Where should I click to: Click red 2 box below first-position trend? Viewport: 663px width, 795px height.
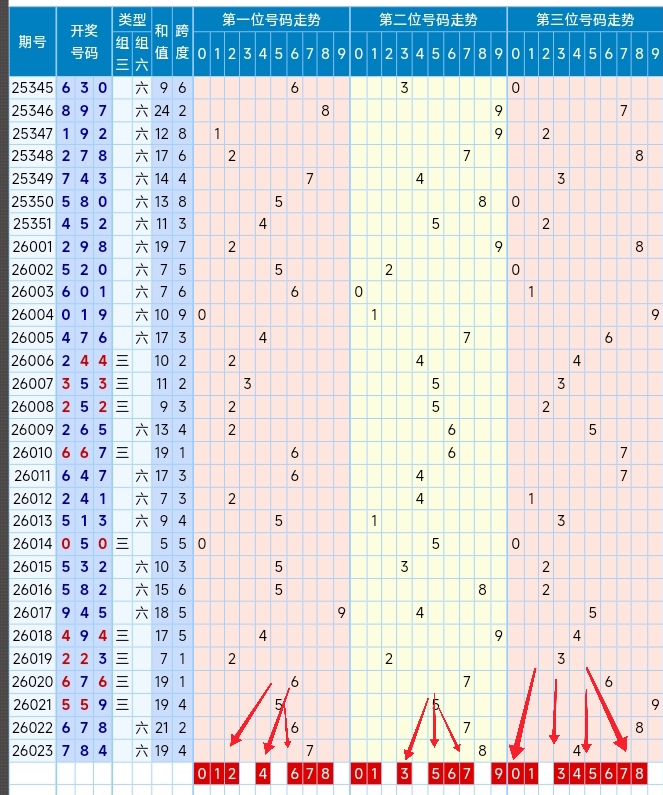coord(232,773)
